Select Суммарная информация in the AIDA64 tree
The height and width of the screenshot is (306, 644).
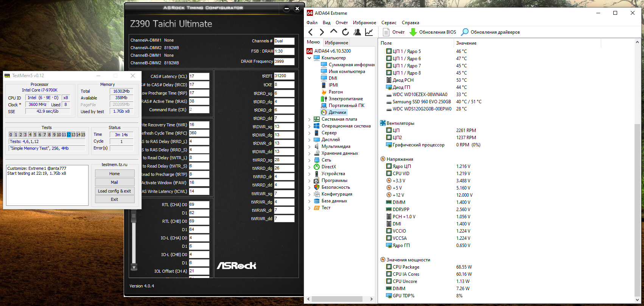(348, 65)
